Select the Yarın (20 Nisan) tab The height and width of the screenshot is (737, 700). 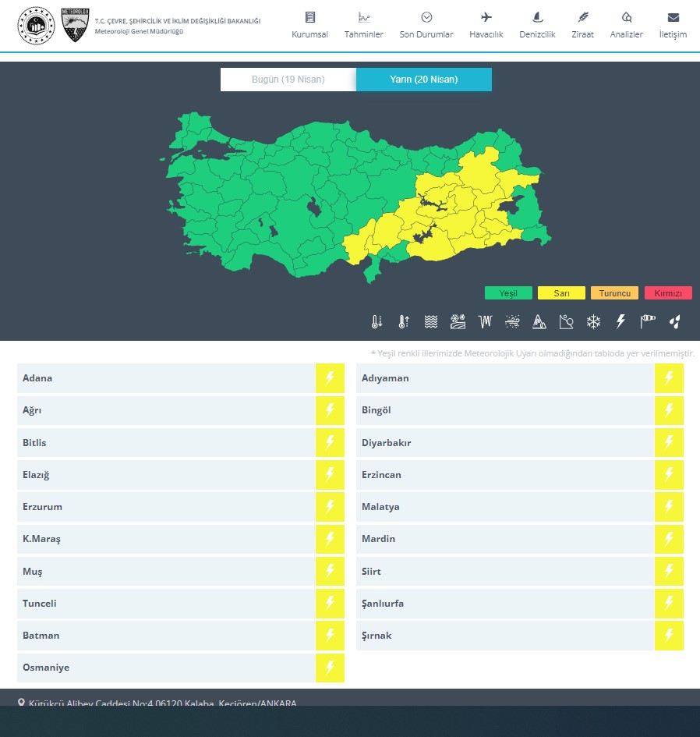click(423, 80)
